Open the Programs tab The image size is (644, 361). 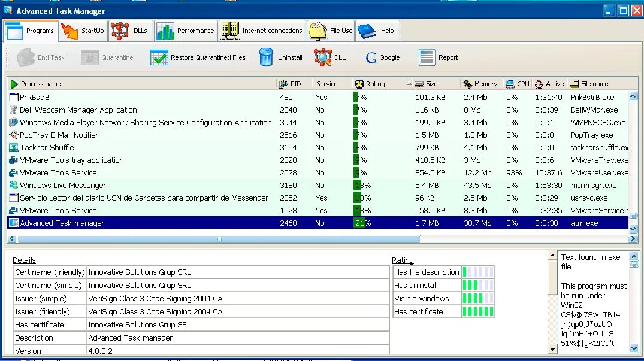[x=31, y=31]
